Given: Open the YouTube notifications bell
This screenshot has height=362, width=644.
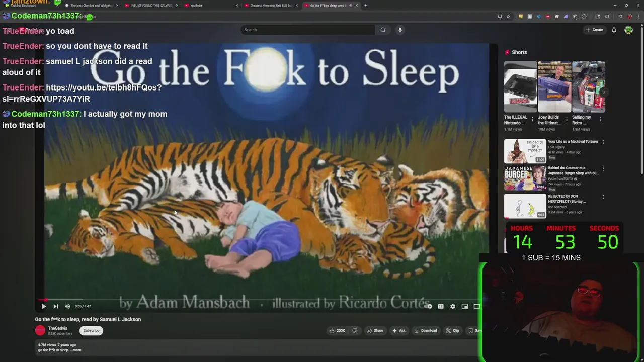Looking at the screenshot, I should coord(614,30).
